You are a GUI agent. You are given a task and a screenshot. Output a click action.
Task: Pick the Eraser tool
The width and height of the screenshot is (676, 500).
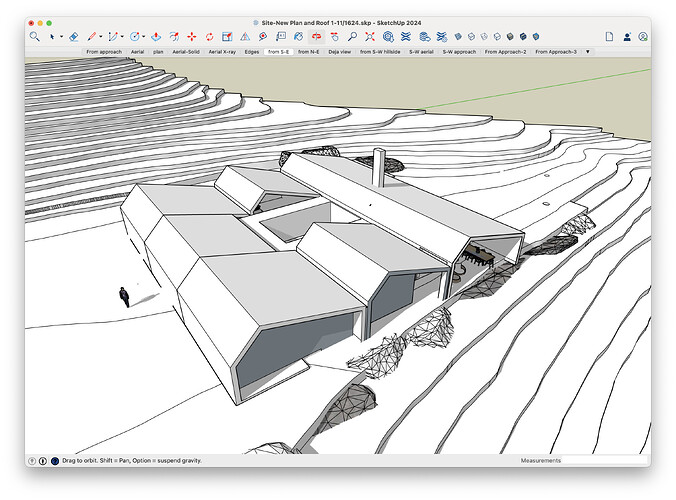click(x=74, y=37)
